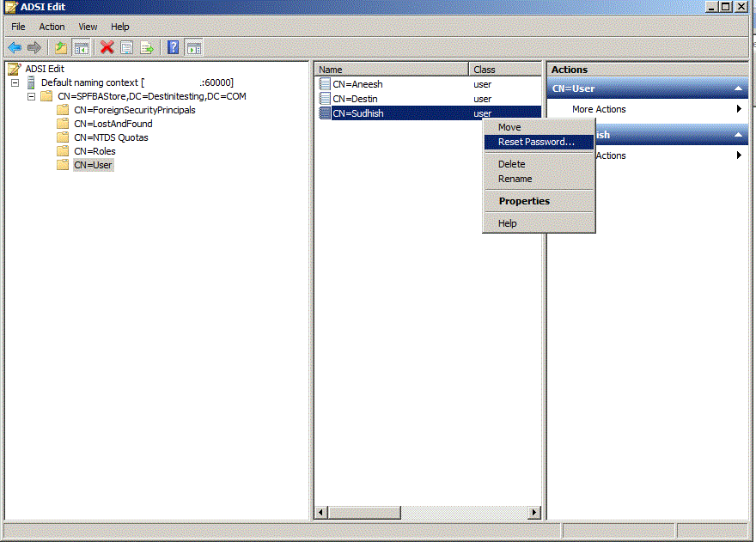
Task: Select CN=User tree label
Action: [x=93, y=165]
